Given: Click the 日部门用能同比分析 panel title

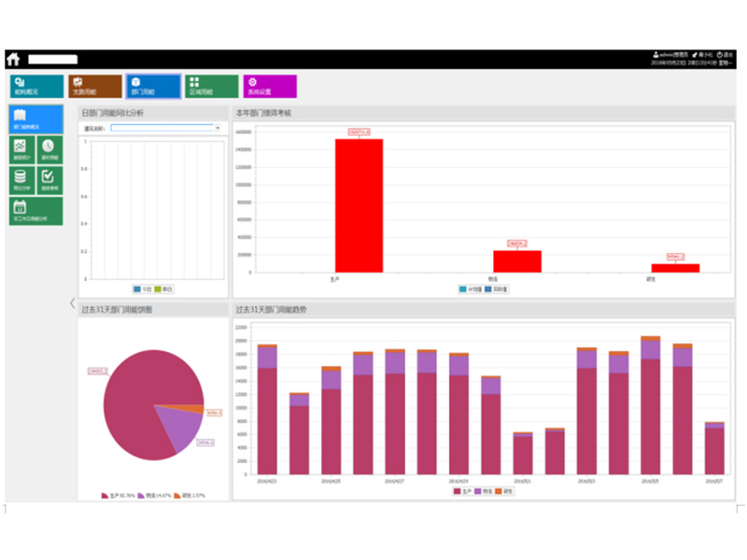Looking at the screenshot, I should (x=112, y=113).
